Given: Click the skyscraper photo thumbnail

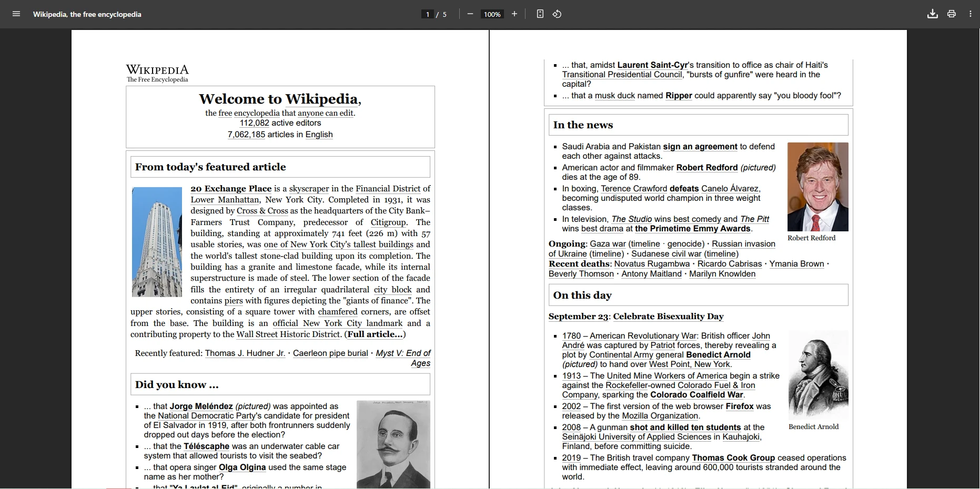Looking at the screenshot, I should tap(157, 242).
